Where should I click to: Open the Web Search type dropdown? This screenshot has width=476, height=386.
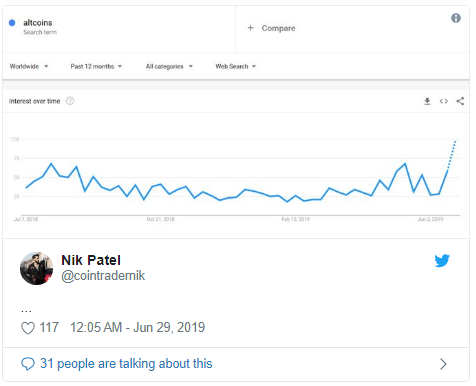(236, 66)
